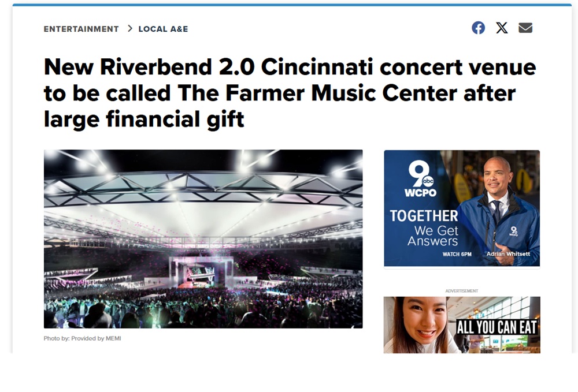Click the small WCPO logo on the jacket
The height and width of the screenshot is (392, 578).
pos(514,232)
